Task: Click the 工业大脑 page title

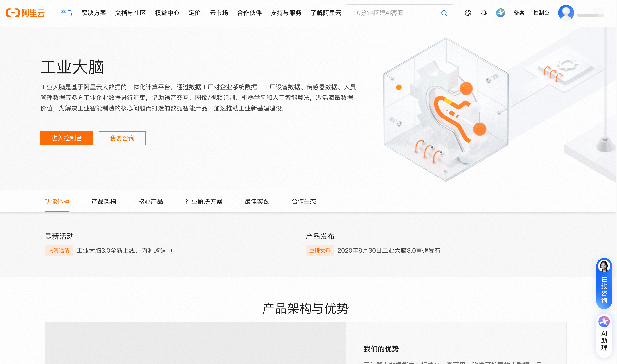Action: point(72,67)
